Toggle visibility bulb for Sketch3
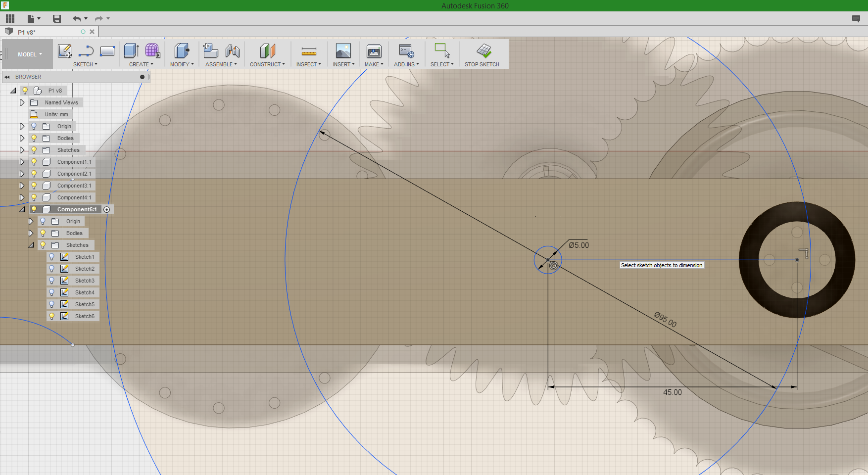This screenshot has width=868, height=475. point(51,281)
